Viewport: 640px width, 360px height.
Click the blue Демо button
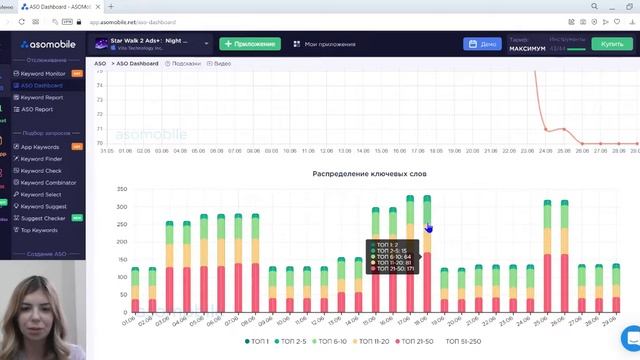tap(482, 44)
